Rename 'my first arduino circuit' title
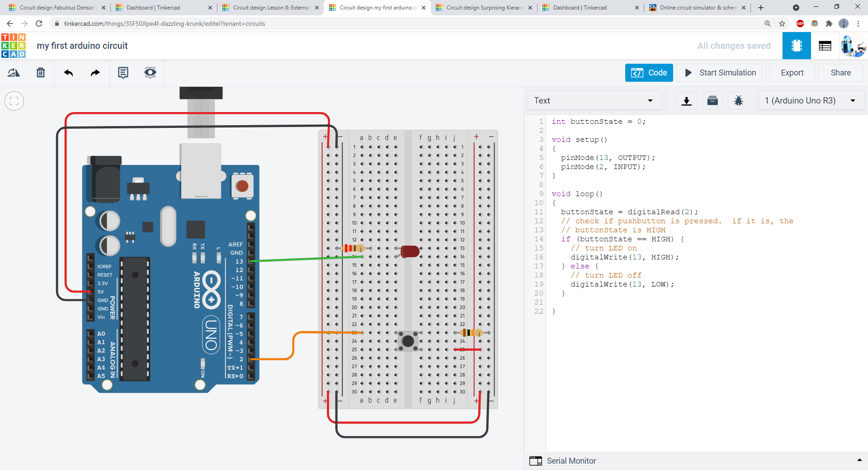868x470 pixels. [x=82, y=45]
